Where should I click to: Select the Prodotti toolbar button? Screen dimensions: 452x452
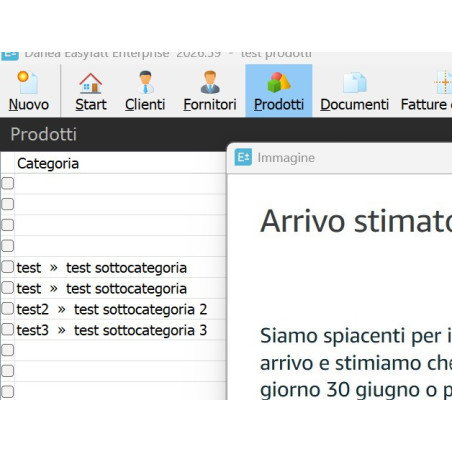[279, 91]
